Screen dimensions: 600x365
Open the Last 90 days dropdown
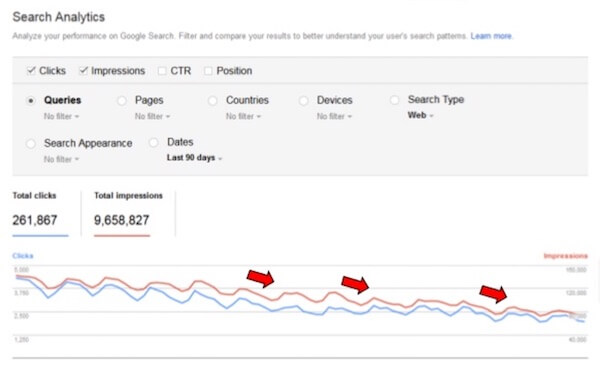(194, 158)
